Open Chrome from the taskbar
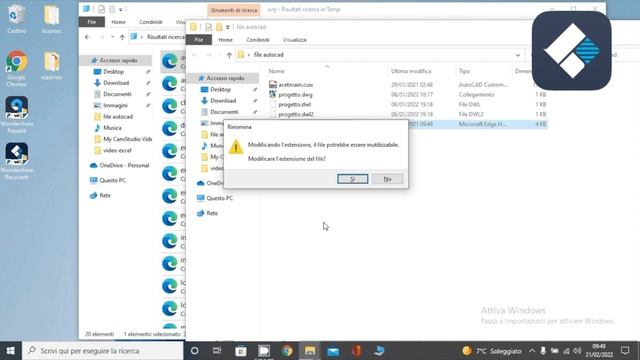This screenshot has width=640, height=360. click(287, 351)
